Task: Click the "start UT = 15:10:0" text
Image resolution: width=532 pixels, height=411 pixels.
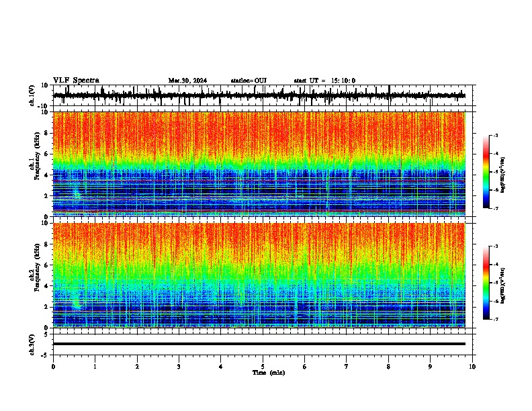Action: (x=324, y=81)
